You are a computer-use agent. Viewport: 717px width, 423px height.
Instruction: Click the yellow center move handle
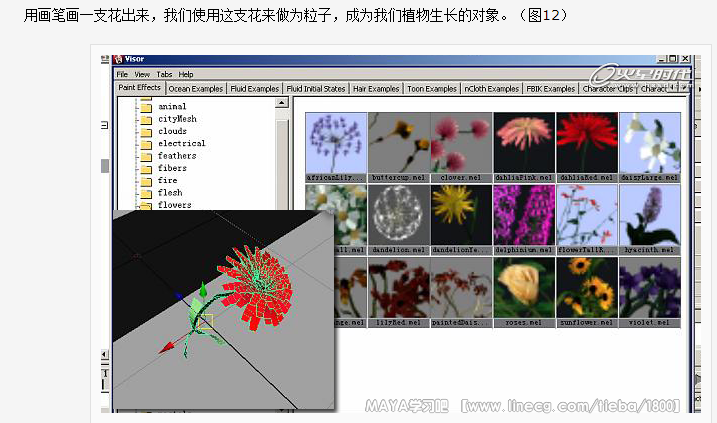click(206, 321)
